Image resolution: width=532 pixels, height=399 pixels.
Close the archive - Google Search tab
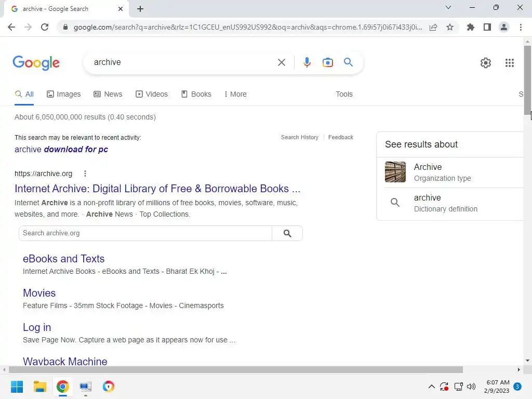coord(121,9)
